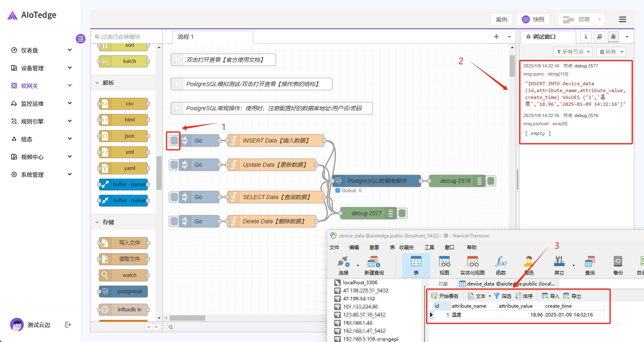The width and height of the screenshot is (644, 342).
Task: Click the hamburger menu icon at top right
Action: [x=622, y=19]
